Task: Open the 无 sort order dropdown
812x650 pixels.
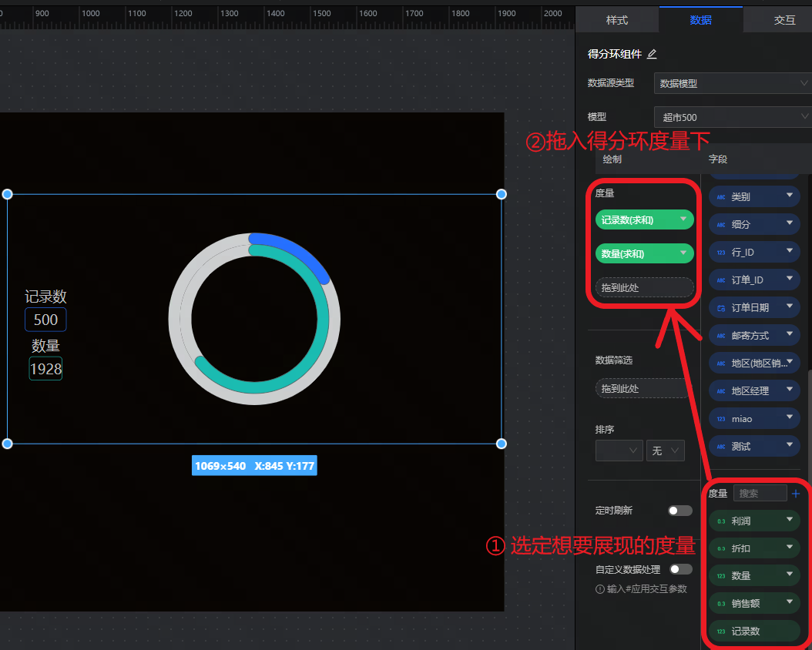Action: [x=665, y=451]
